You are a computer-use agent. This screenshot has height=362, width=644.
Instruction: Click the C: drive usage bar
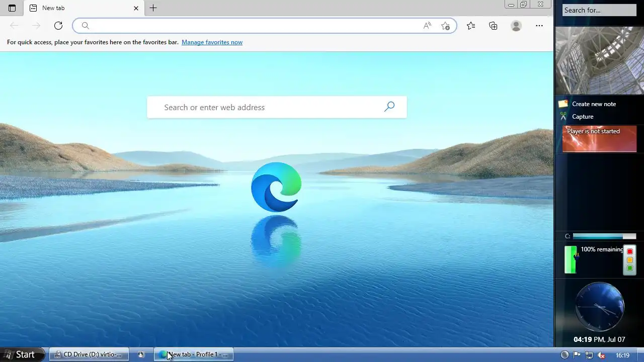[604, 236]
